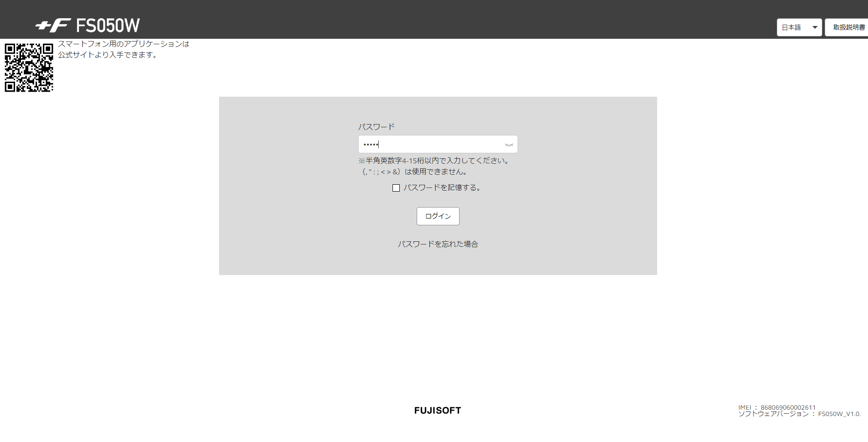
Task: Focus the password input field
Action: tap(438, 144)
